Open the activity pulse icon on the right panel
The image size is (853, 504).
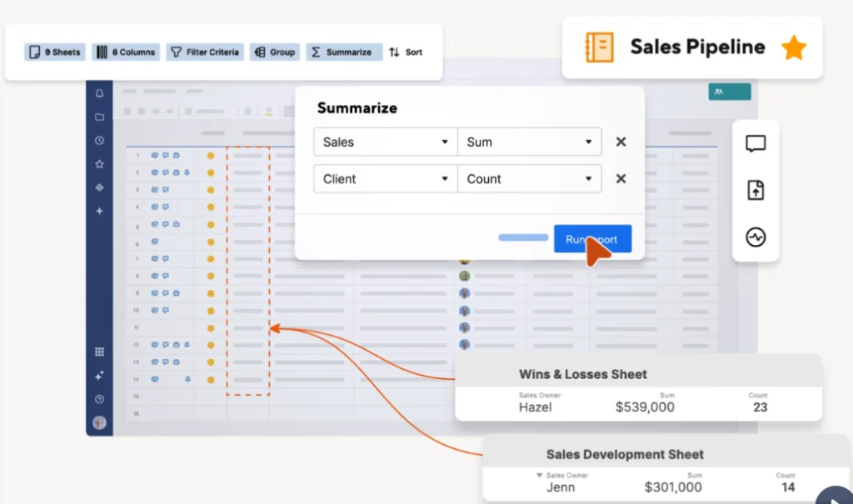tap(756, 237)
